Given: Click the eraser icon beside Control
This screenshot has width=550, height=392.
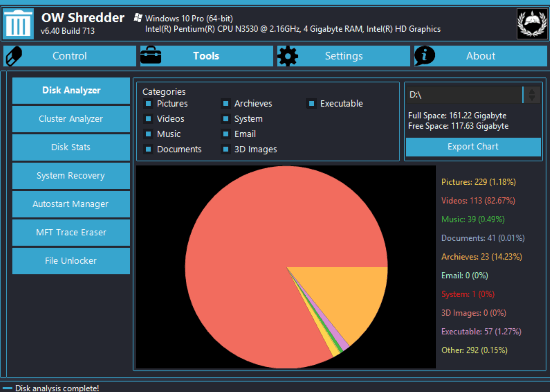Looking at the screenshot, I should (14, 56).
